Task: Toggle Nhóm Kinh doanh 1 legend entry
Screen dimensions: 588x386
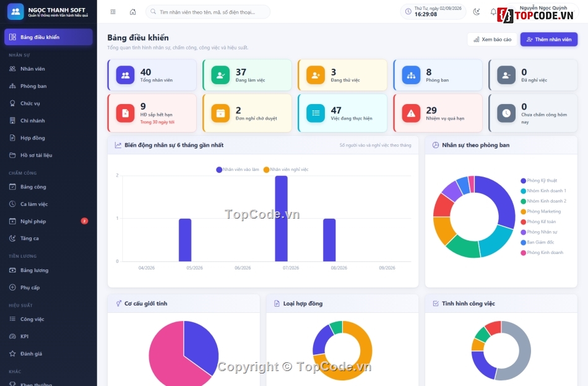Action: (543, 191)
